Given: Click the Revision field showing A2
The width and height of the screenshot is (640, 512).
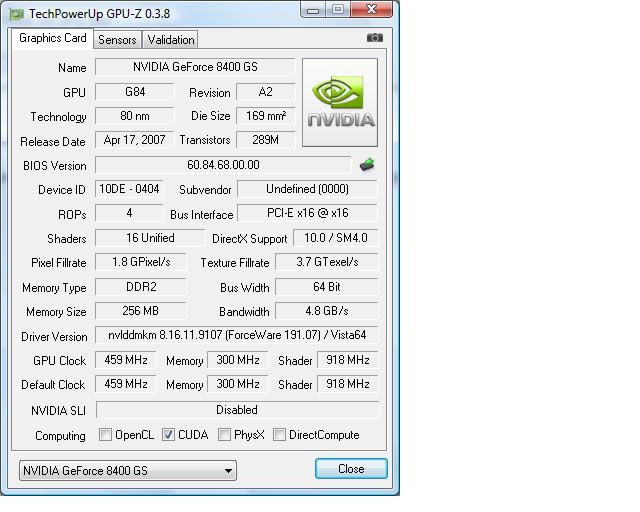Looking at the screenshot, I should (265, 92).
